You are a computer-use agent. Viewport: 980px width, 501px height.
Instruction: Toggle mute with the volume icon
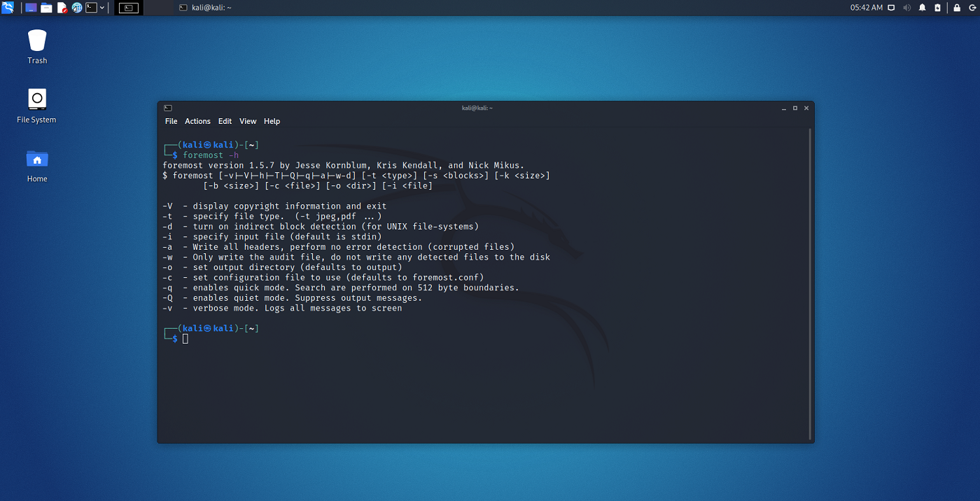click(x=906, y=8)
